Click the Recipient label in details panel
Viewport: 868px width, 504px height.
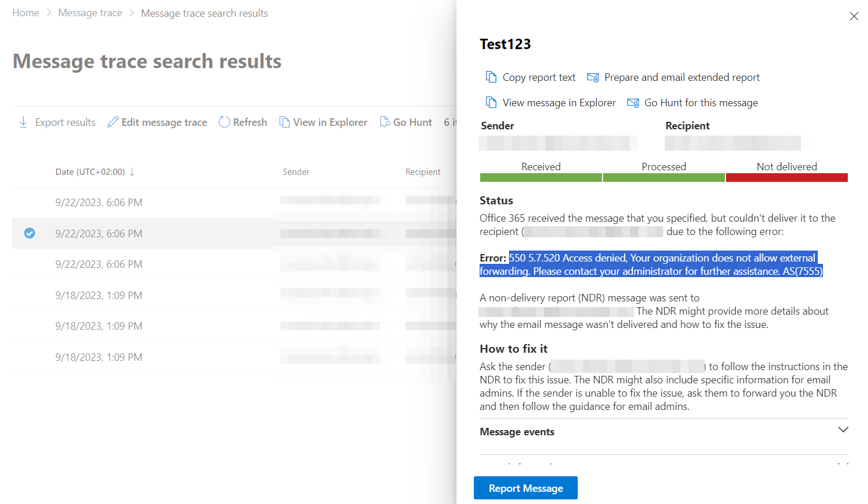coord(687,126)
